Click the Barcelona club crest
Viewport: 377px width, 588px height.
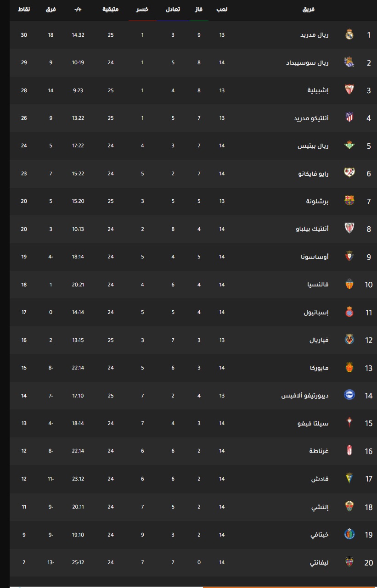[349, 201]
